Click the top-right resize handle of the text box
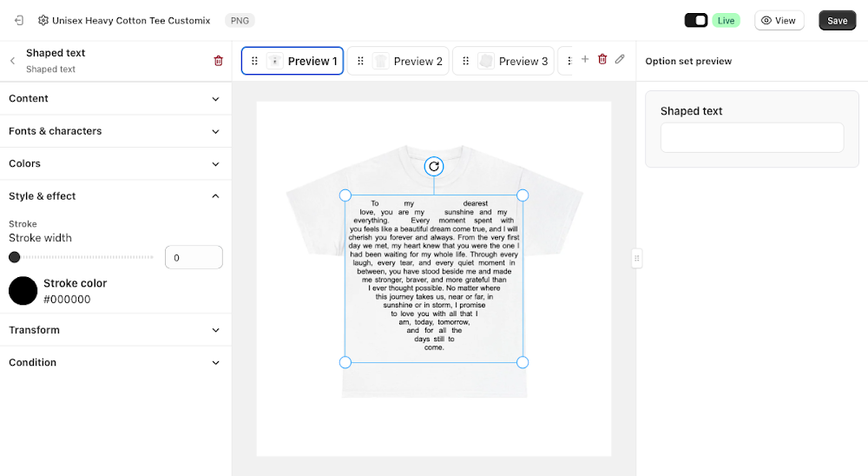 pos(522,195)
